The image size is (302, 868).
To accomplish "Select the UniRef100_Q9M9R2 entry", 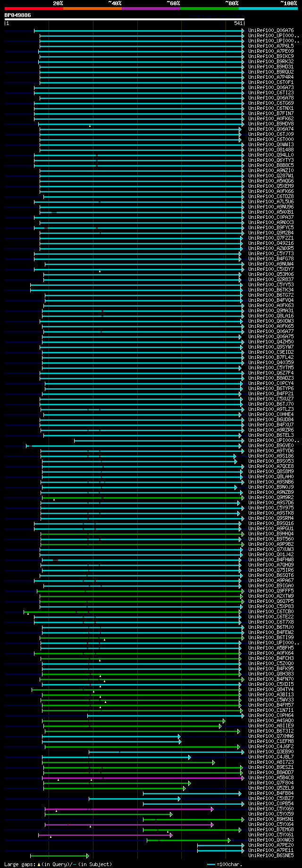I will point(271,498).
